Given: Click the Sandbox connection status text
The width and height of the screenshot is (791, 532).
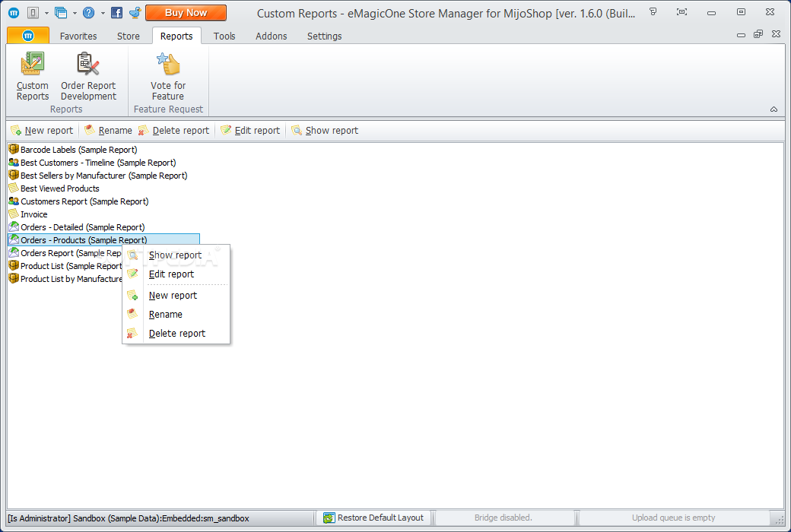Looking at the screenshot, I should [129, 518].
